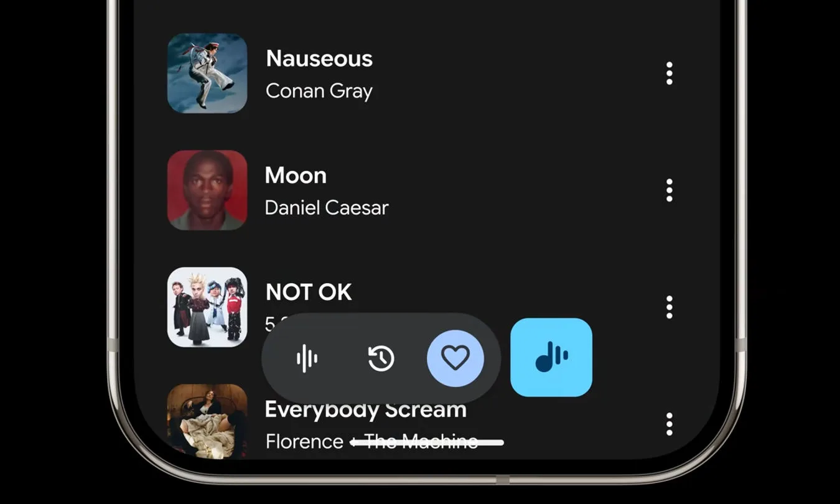Tap the NOT OK album artwork
The width and height of the screenshot is (840, 504).
[x=207, y=307]
